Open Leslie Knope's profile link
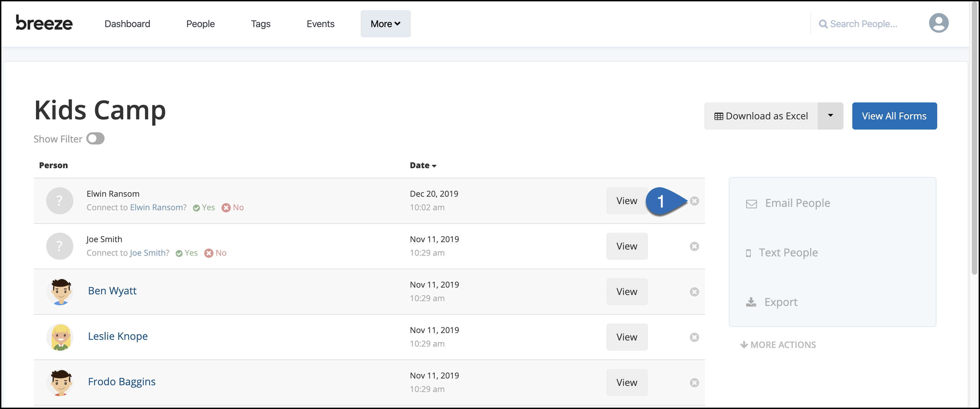Image resolution: width=980 pixels, height=409 pixels. (x=117, y=336)
